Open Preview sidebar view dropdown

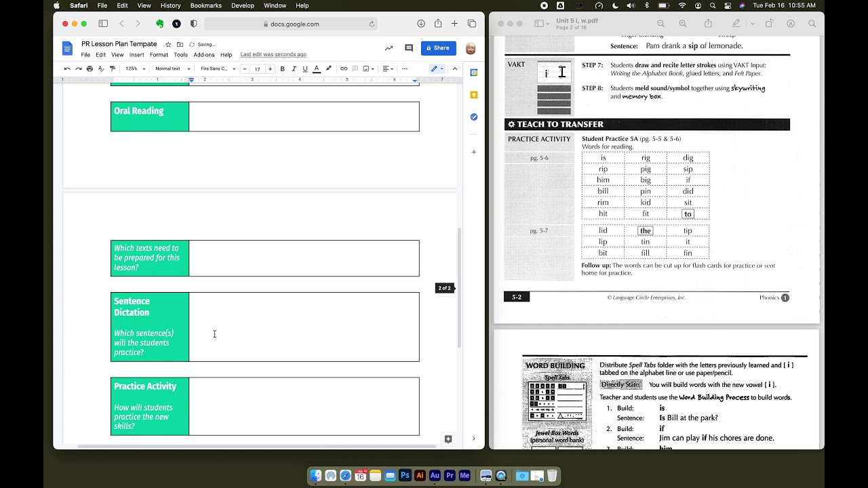click(x=541, y=24)
